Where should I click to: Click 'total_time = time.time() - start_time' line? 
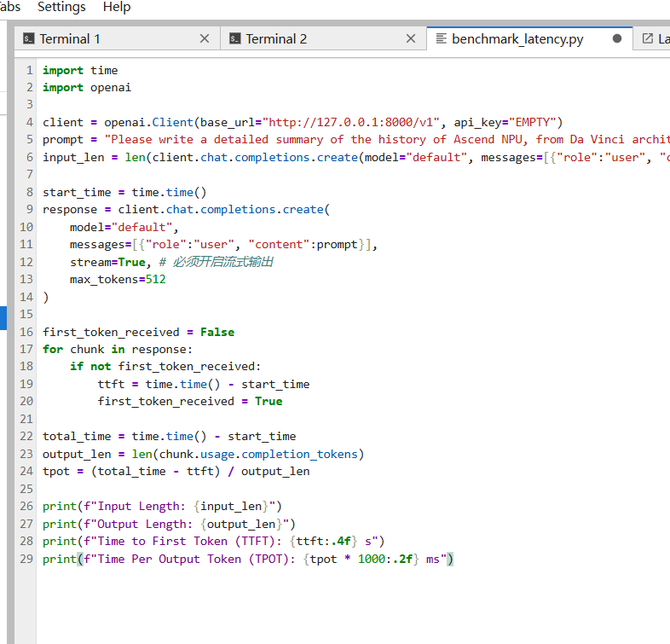(x=170, y=437)
